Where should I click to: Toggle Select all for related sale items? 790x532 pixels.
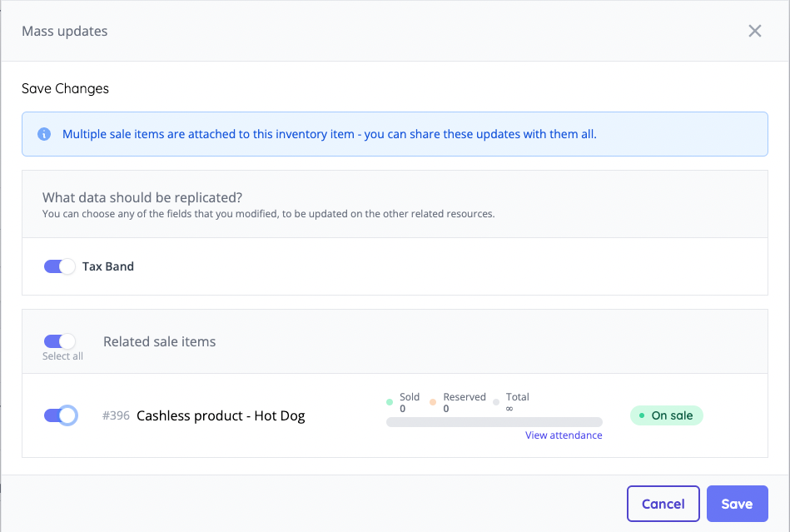(x=59, y=341)
